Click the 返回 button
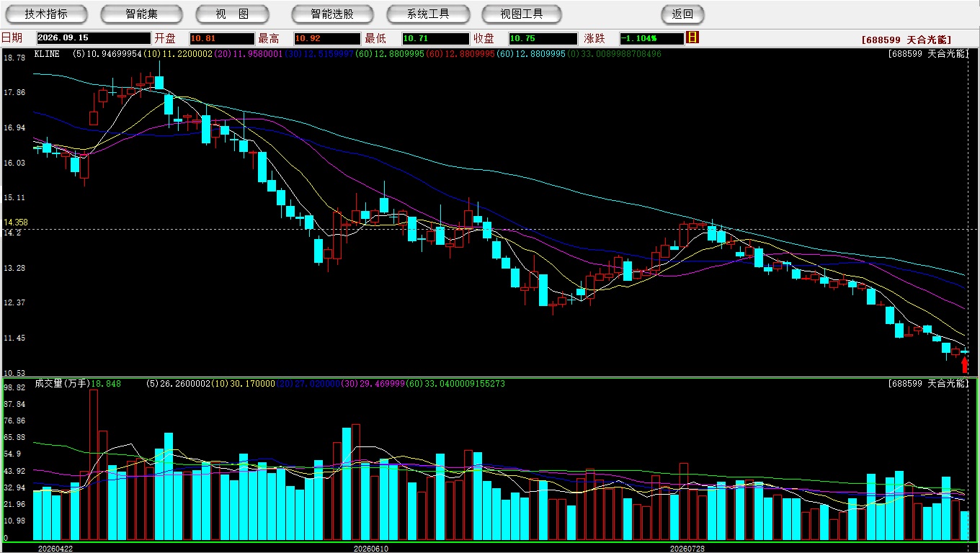Image resolution: width=980 pixels, height=553 pixels. tap(682, 14)
